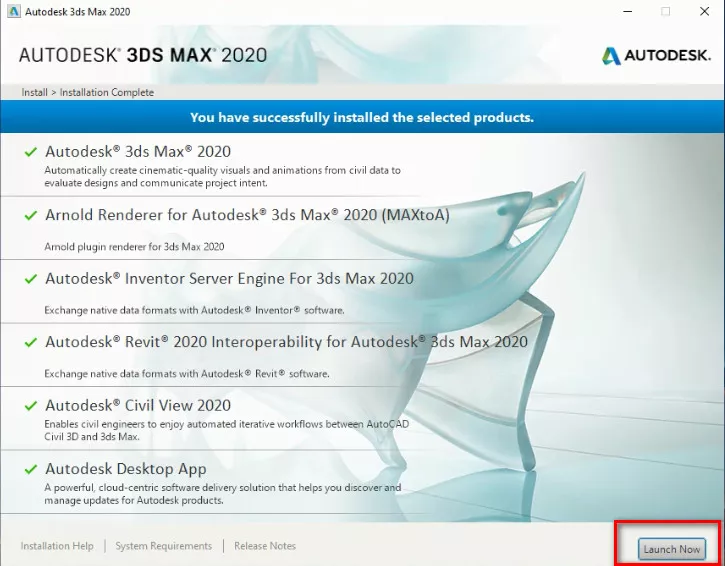Click the Revit software data formats description
The height and width of the screenshot is (566, 725).
[x=187, y=373]
